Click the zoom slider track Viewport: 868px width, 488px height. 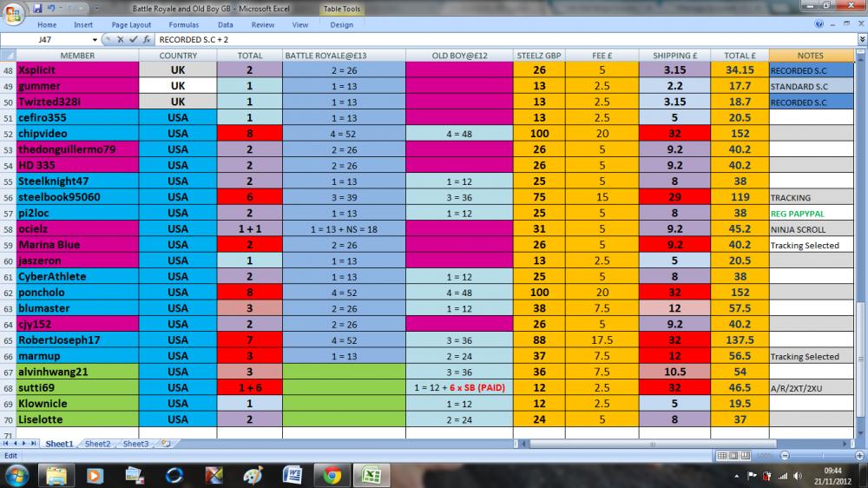point(822,455)
